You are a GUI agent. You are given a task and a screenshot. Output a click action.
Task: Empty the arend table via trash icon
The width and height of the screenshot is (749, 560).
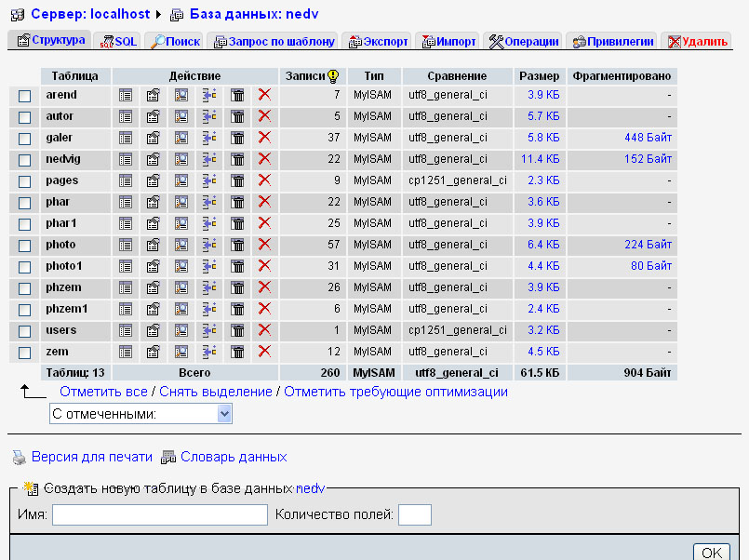point(237,95)
